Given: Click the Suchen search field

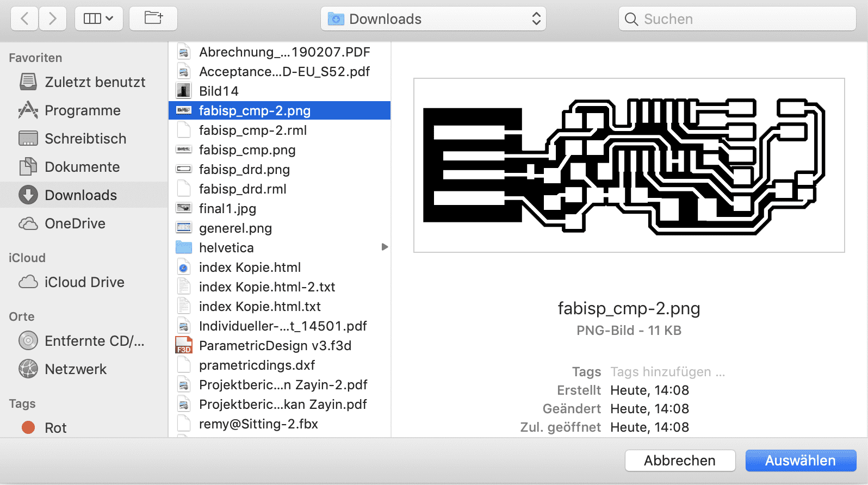Looking at the screenshot, I should coord(737,19).
